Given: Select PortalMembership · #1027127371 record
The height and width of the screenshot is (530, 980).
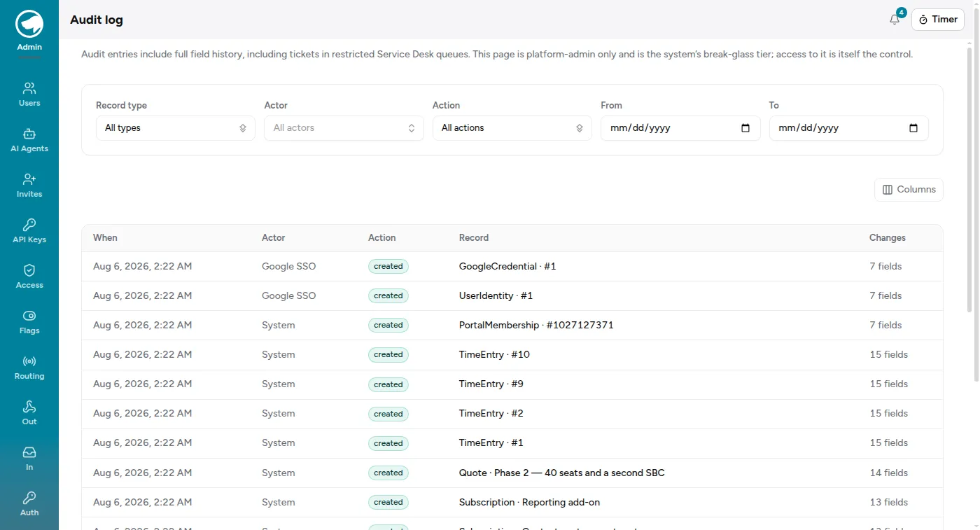Looking at the screenshot, I should pos(536,326).
